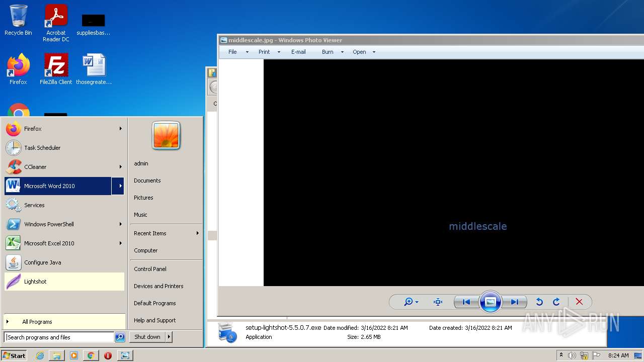Switch to Photo Viewer taskbar button
This screenshot has width=644, height=362.
pyautogui.click(x=125, y=355)
